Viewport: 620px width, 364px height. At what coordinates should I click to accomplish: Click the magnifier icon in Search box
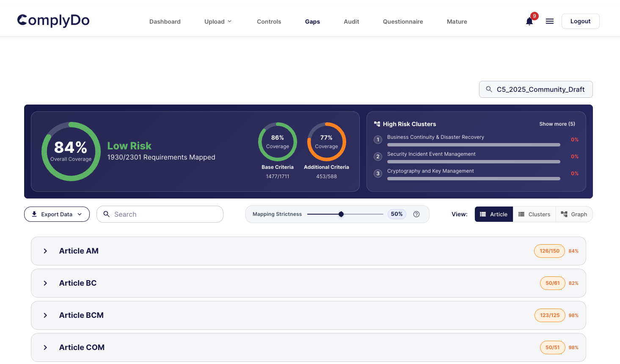tap(107, 214)
